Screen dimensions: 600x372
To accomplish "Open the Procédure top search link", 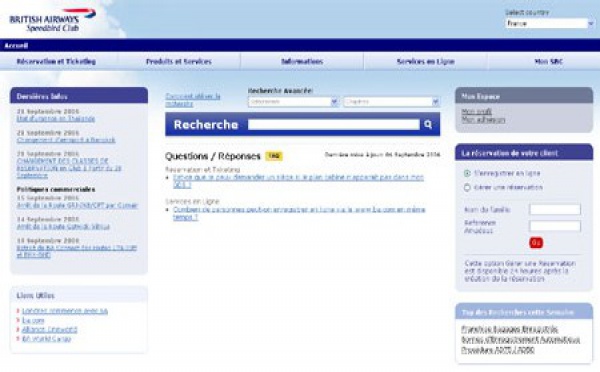I will (x=497, y=350).
